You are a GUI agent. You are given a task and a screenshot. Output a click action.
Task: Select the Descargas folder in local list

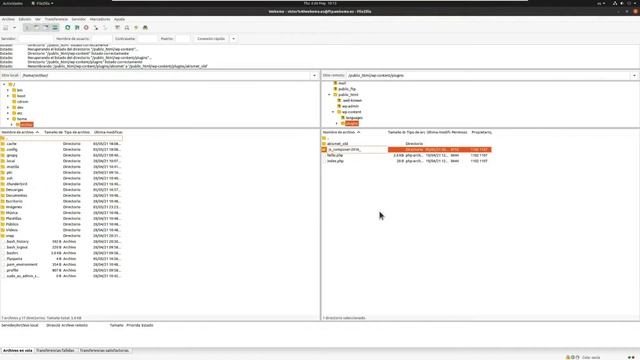(15, 190)
